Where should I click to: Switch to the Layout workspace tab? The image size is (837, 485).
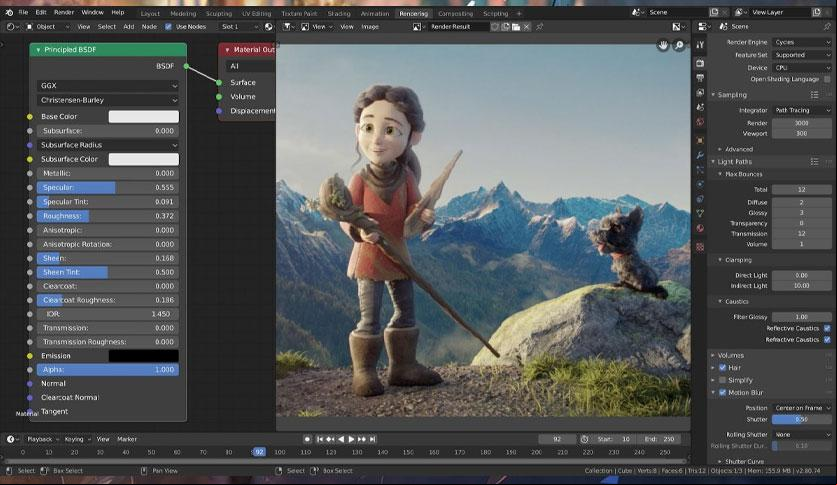tap(150, 13)
